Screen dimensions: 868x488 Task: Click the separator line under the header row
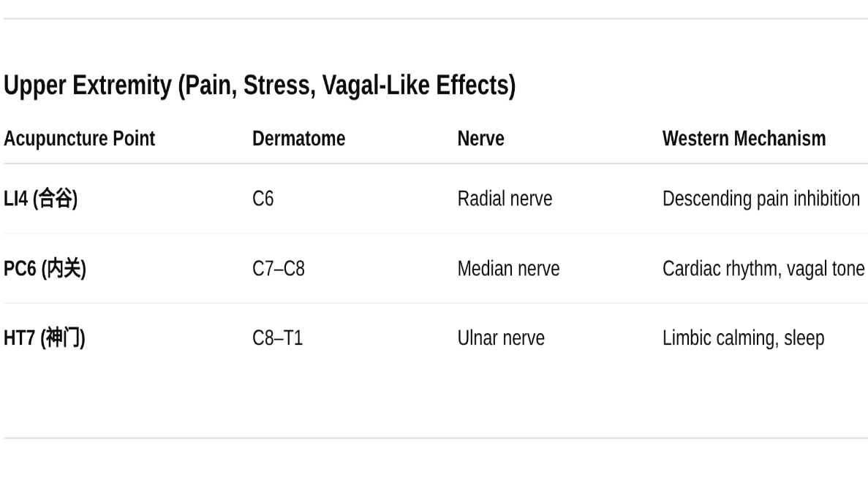[434, 164]
